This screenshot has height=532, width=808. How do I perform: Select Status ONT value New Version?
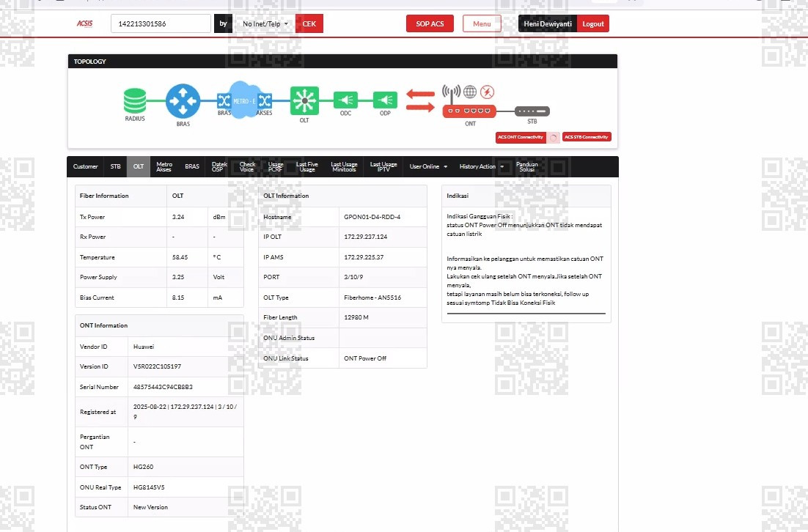tap(150, 507)
